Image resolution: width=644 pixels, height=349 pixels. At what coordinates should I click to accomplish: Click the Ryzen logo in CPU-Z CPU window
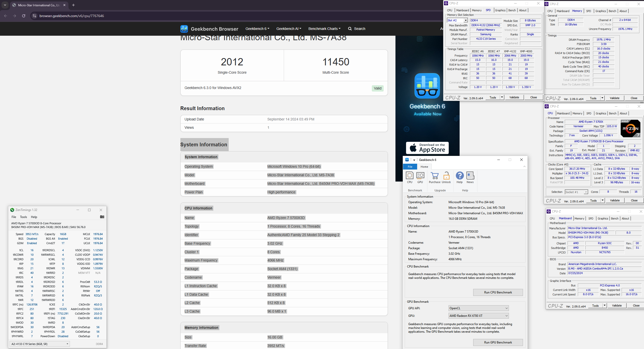click(x=630, y=128)
